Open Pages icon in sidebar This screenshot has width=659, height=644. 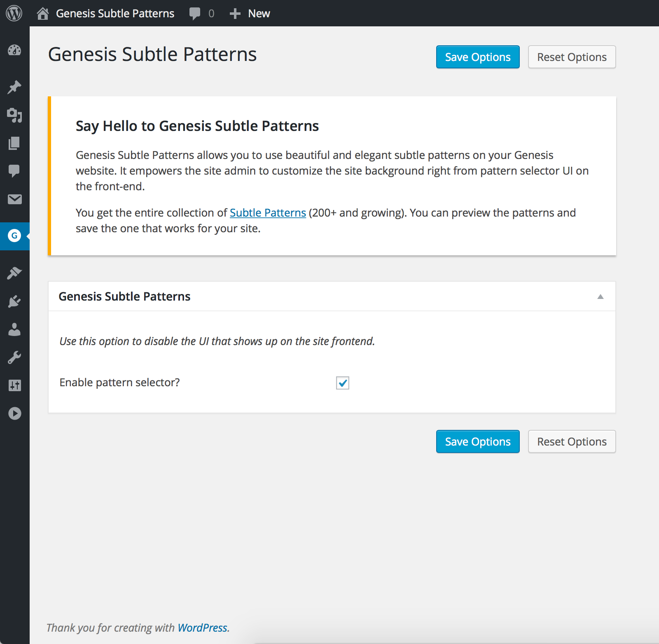pyautogui.click(x=14, y=143)
